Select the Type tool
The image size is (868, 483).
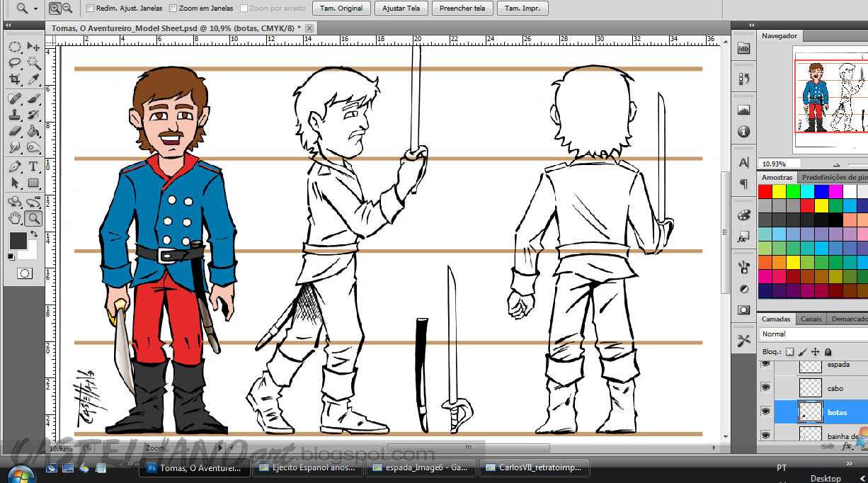[33, 165]
